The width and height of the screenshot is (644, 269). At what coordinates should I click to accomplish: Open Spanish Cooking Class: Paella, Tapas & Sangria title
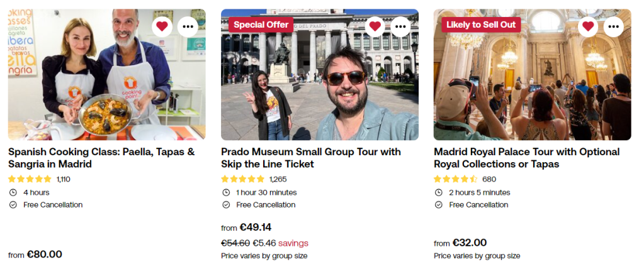tap(101, 158)
